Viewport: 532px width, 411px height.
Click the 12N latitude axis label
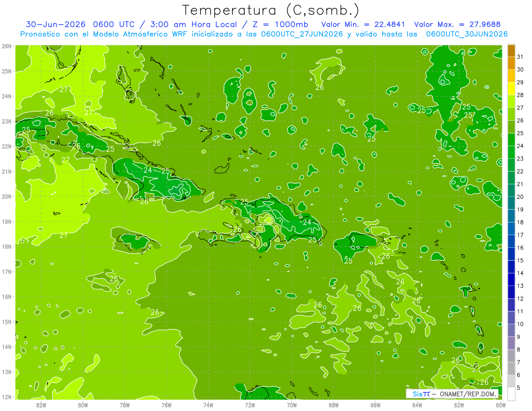(7, 397)
